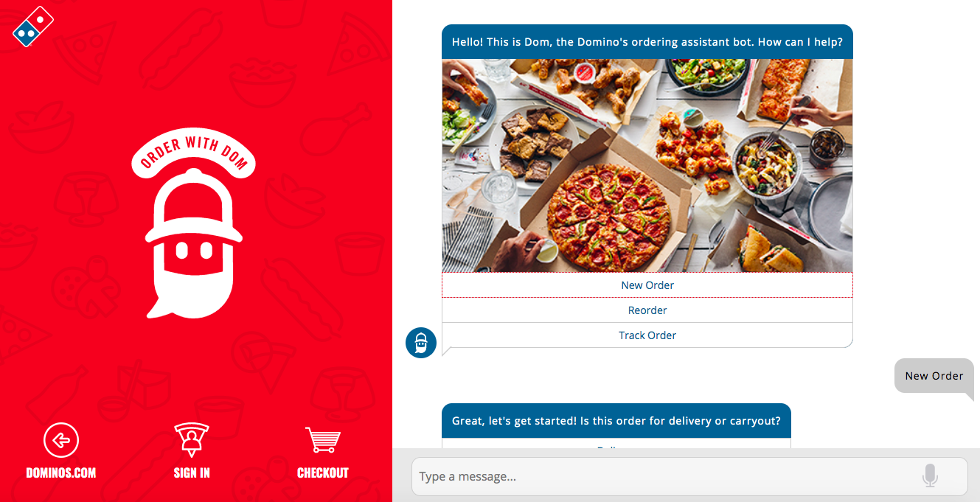Click the Dom mascot speech-bubble character

click(194, 243)
